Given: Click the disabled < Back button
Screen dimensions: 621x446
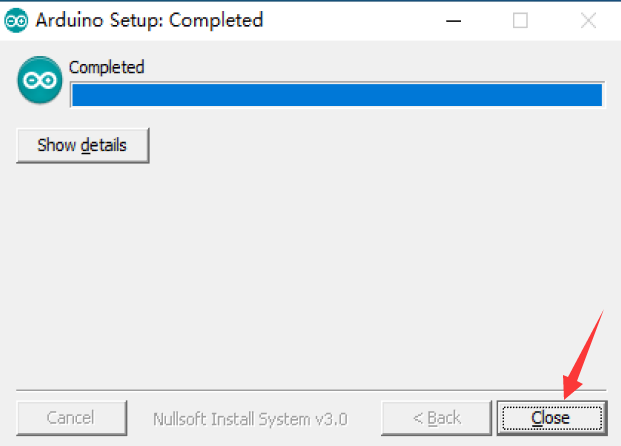Looking at the screenshot, I should 436,417.
